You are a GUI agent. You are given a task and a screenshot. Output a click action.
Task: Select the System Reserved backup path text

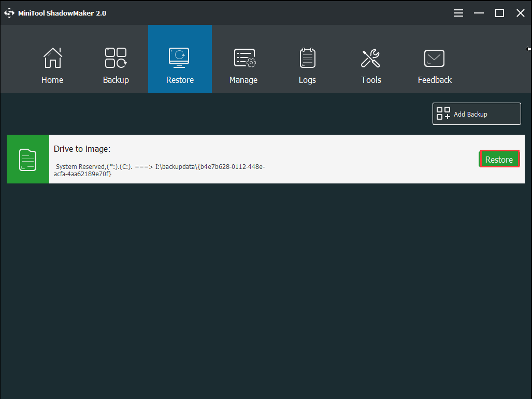click(x=160, y=170)
